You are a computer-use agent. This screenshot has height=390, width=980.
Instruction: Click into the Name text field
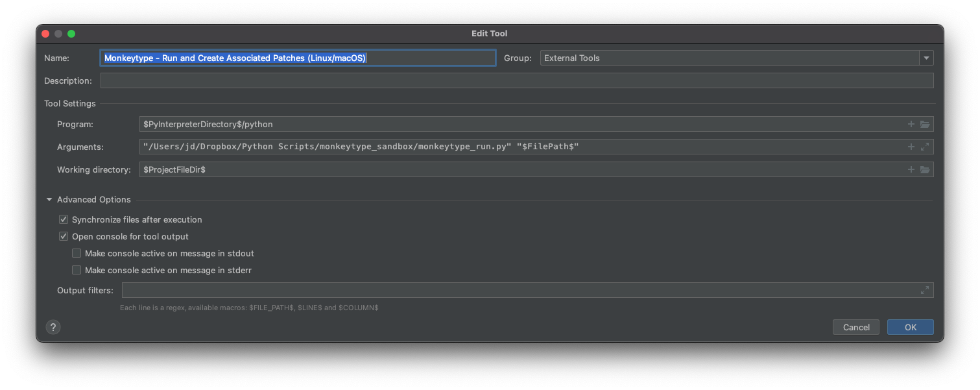(x=298, y=58)
